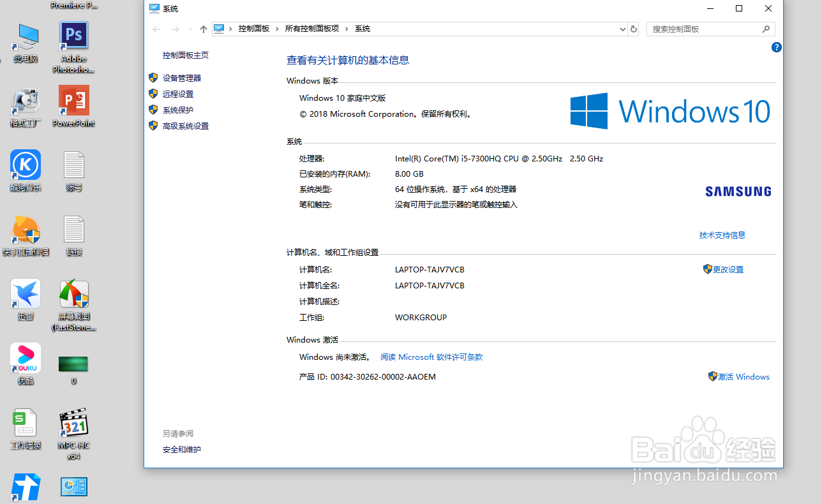Select the 迅雷 desktop shortcut

pos(26,300)
